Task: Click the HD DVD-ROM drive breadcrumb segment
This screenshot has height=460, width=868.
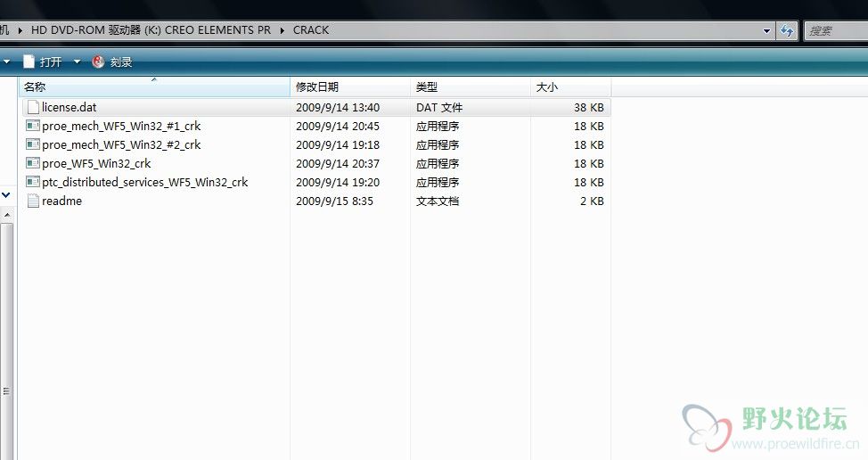Action: (151, 30)
